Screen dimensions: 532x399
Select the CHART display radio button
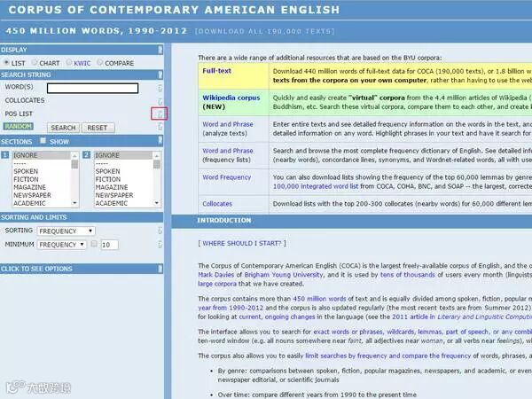tap(35, 62)
